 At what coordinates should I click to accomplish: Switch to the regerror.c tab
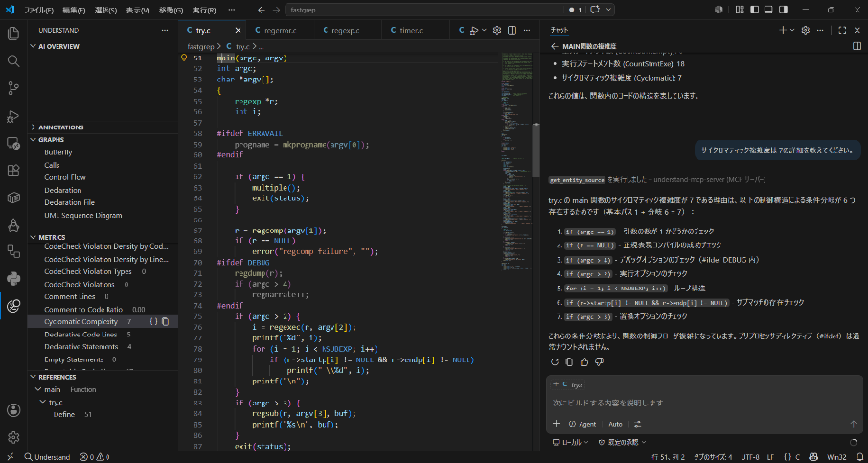point(281,30)
